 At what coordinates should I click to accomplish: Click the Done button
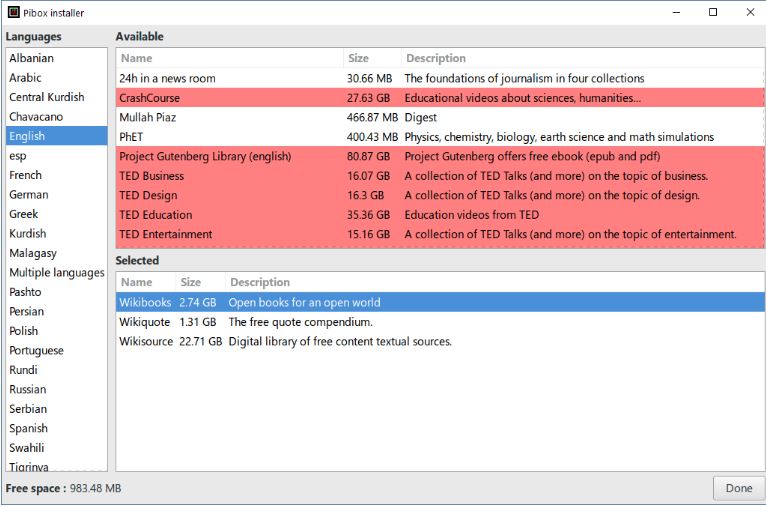[739, 488]
